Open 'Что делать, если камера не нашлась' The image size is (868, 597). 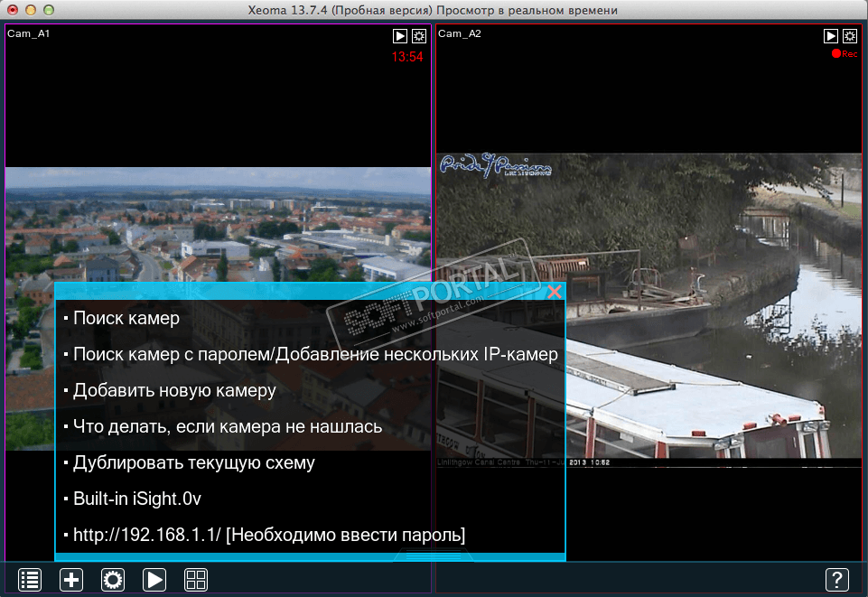[228, 426]
